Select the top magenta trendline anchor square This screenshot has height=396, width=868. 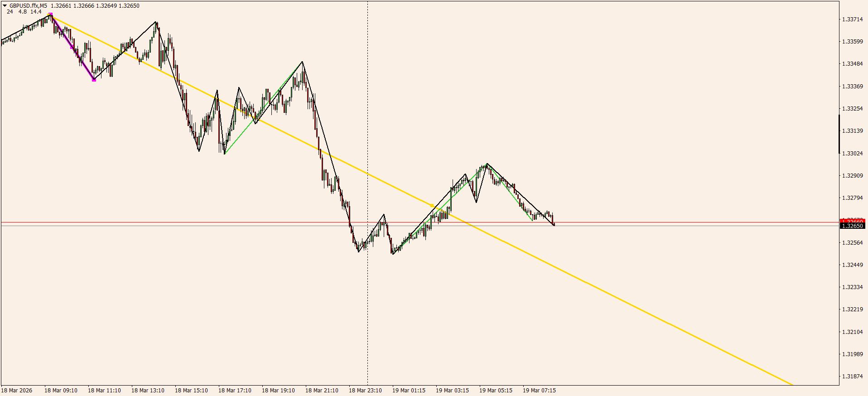pos(51,14)
